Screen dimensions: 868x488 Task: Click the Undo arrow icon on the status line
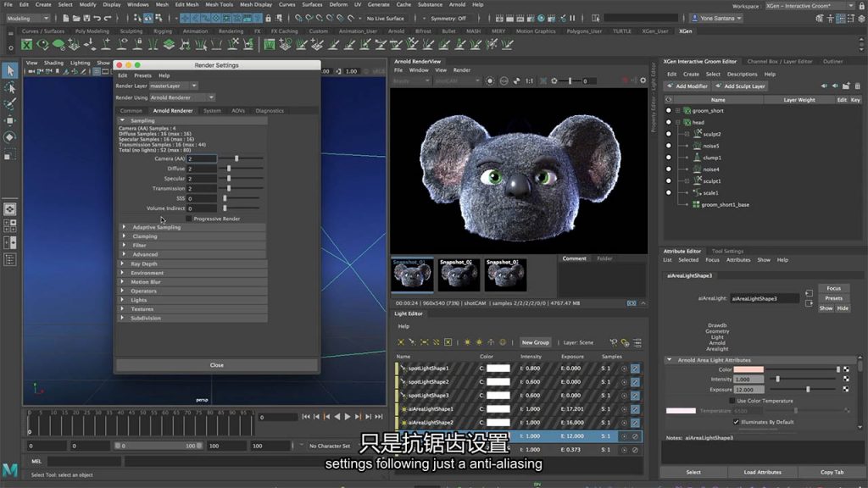coord(97,19)
